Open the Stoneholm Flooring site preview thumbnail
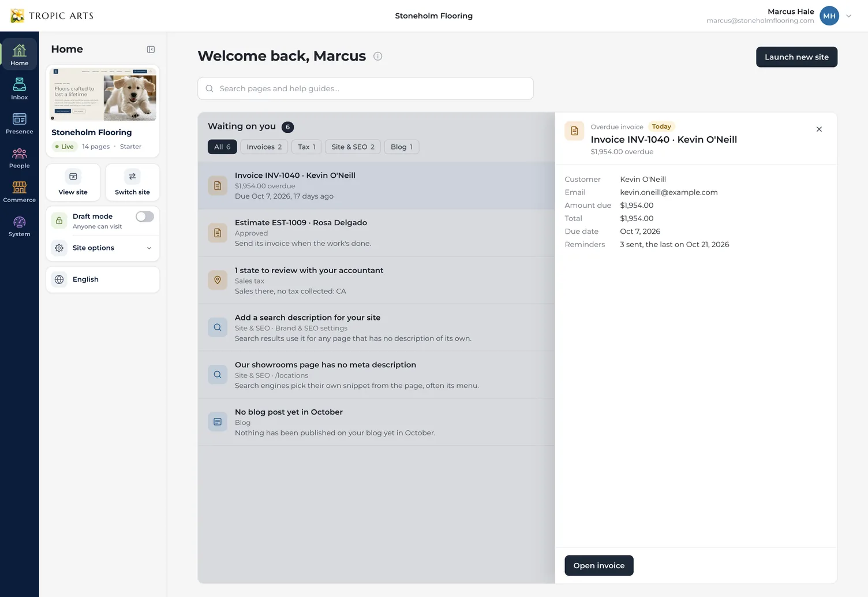868x597 pixels. [x=104, y=94]
